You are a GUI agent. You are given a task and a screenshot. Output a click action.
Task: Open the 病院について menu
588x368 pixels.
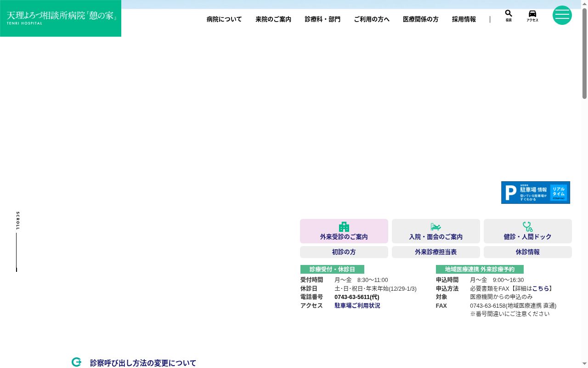click(x=224, y=19)
